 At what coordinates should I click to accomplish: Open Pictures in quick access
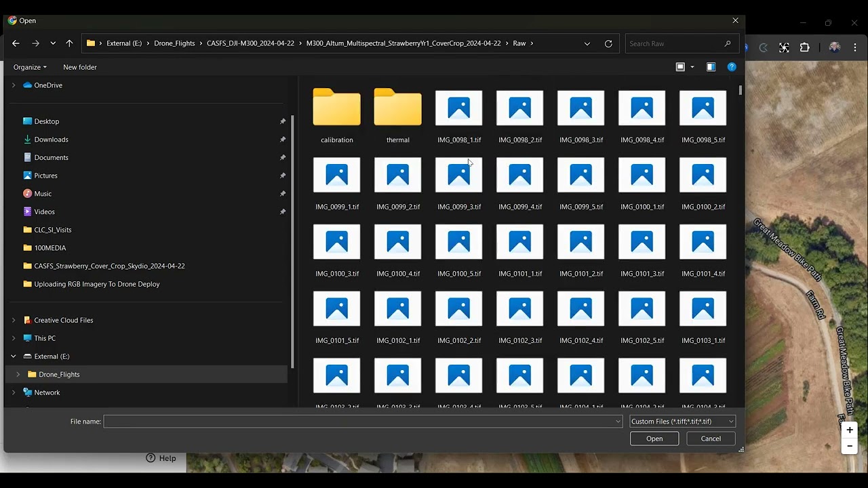(45, 176)
